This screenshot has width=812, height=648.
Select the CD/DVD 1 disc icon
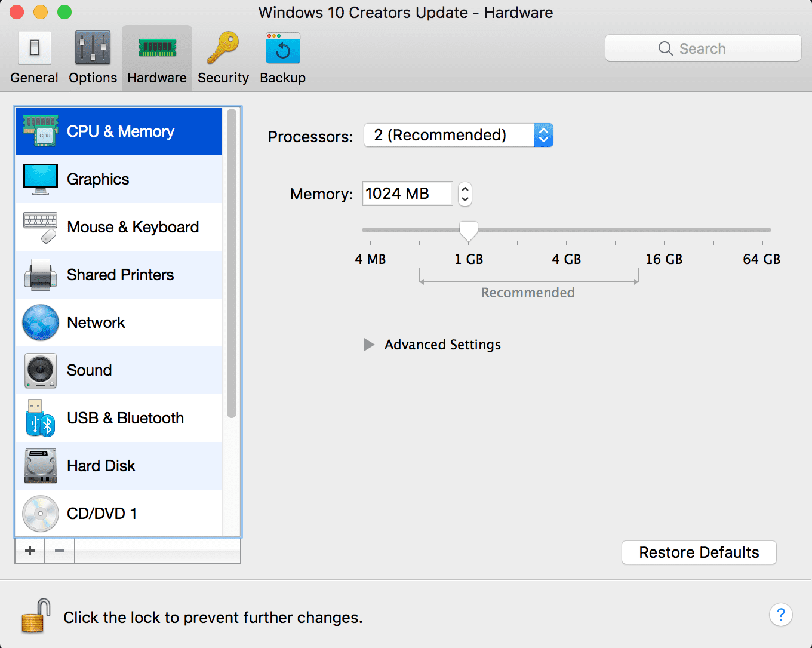click(41, 514)
